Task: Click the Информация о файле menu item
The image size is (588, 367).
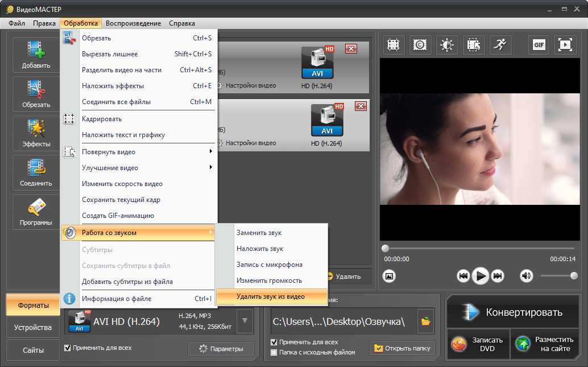Action: (x=139, y=299)
